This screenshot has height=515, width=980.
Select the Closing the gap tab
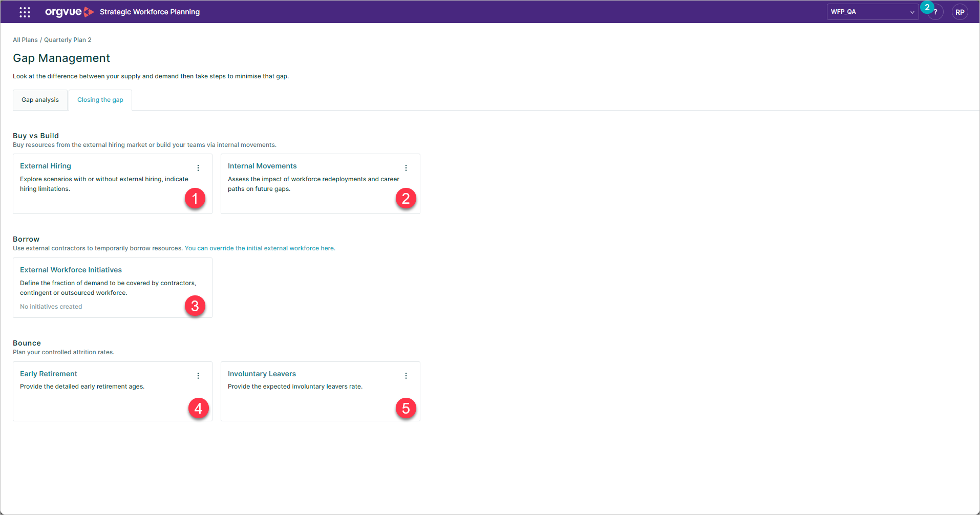[x=100, y=99]
